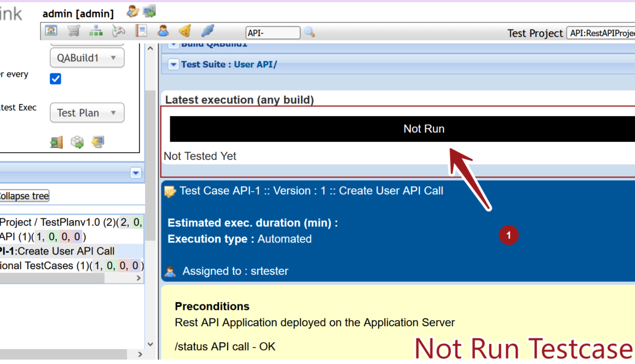Click the API- test case search field

(273, 33)
